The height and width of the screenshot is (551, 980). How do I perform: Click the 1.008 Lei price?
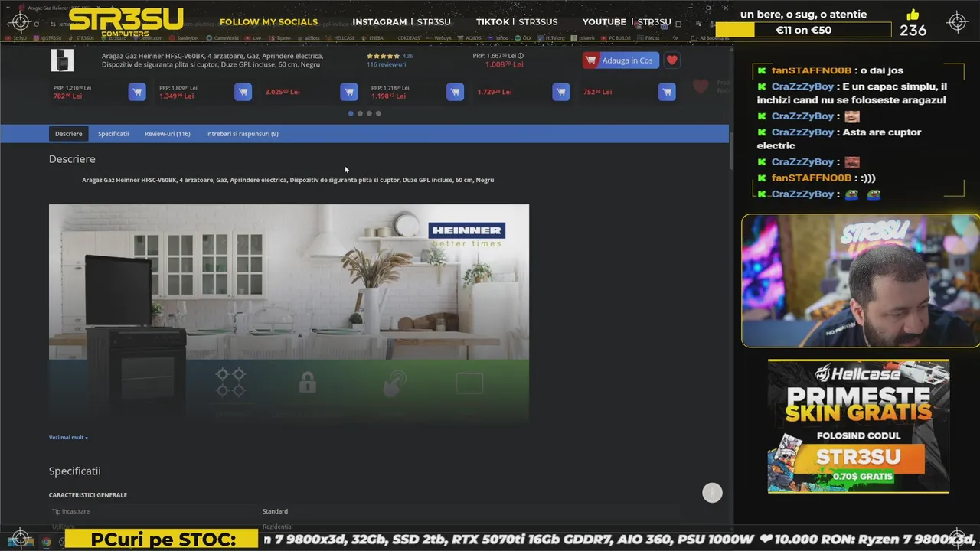click(504, 64)
